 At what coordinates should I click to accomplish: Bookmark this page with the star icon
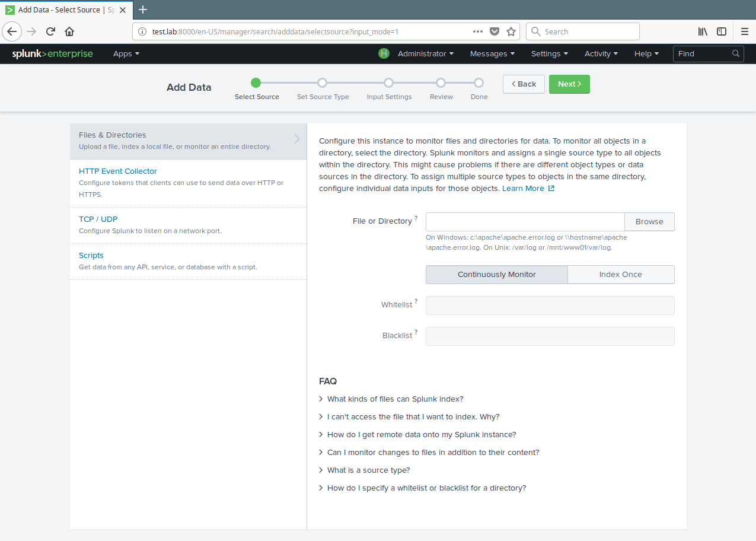pyautogui.click(x=511, y=31)
